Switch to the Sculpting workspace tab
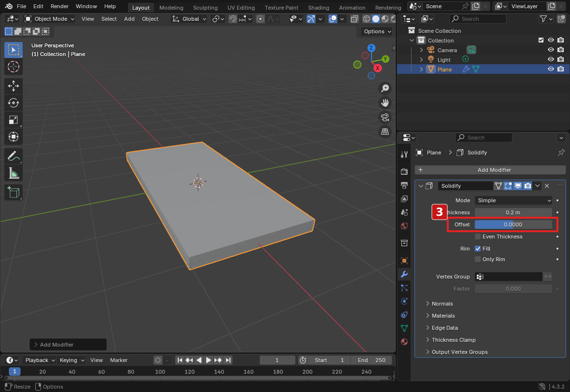 click(x=205, y=7)
